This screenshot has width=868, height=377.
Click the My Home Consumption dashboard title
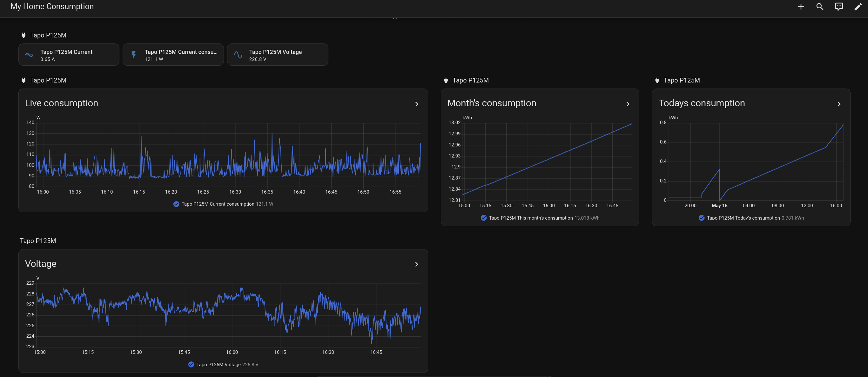click(52, 7)
